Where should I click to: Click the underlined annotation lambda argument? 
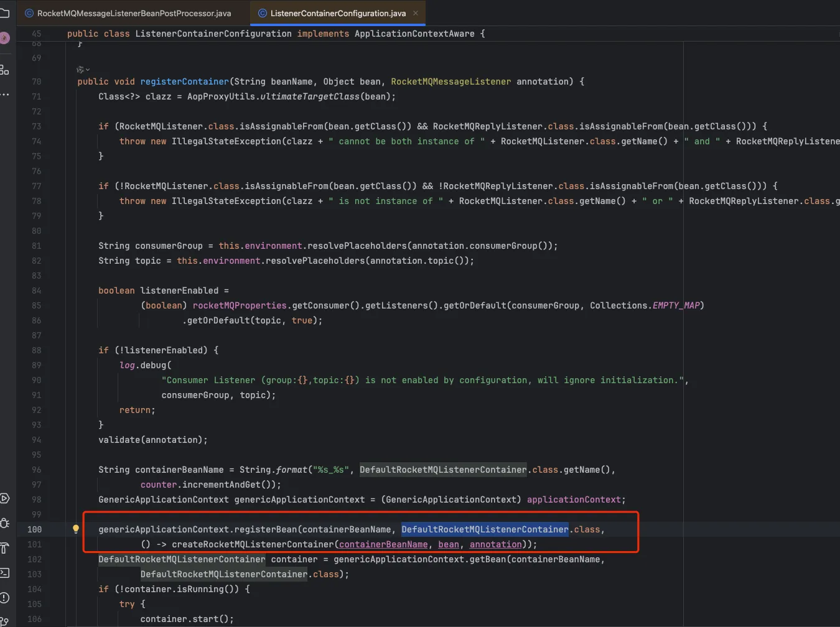pos(495,544)
